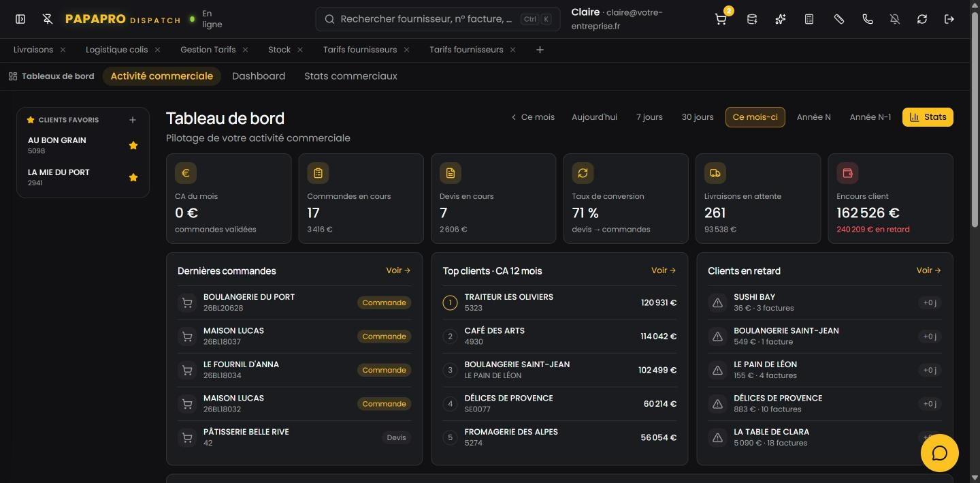Close the Logistique colis tab
This screenshot has width=980, height=483.
[x=157, y=50]
